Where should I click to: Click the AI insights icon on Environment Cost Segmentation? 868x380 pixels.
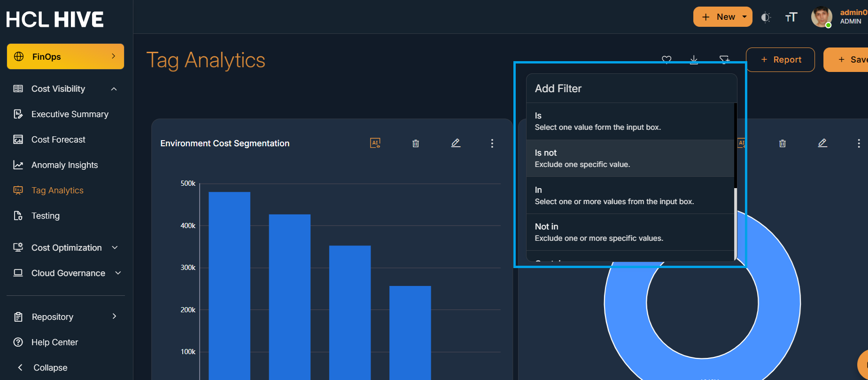(375, 143)
